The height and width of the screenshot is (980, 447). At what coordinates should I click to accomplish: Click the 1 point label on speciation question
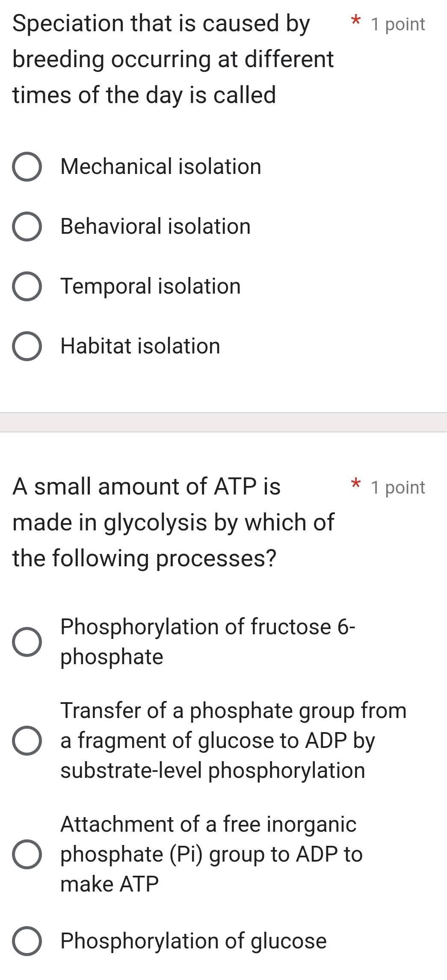[398, 24]
